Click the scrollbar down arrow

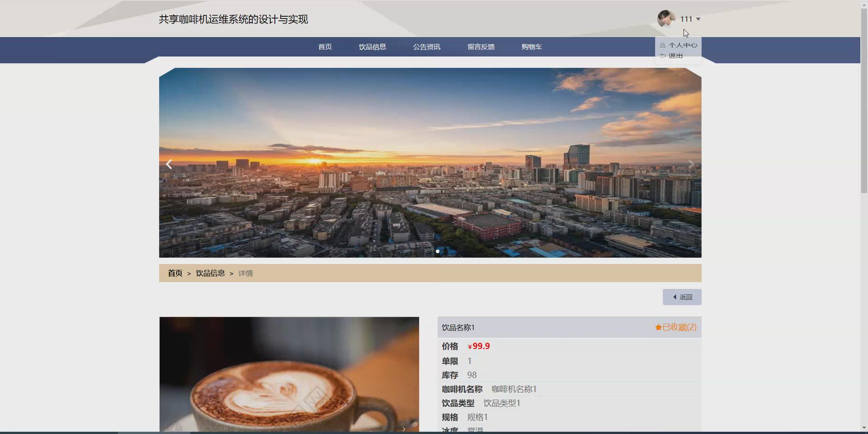pyautogui.click(x=864, y=428)
